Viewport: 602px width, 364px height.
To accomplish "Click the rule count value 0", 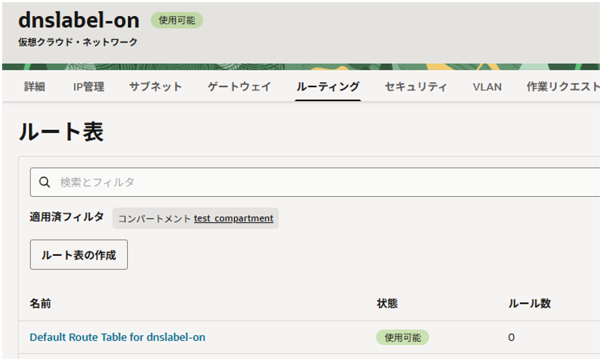I will (511, 337).
